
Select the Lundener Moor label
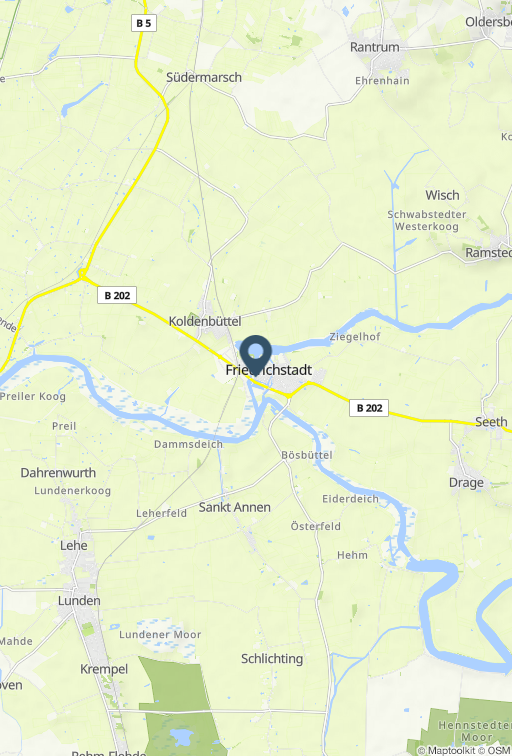160,634
